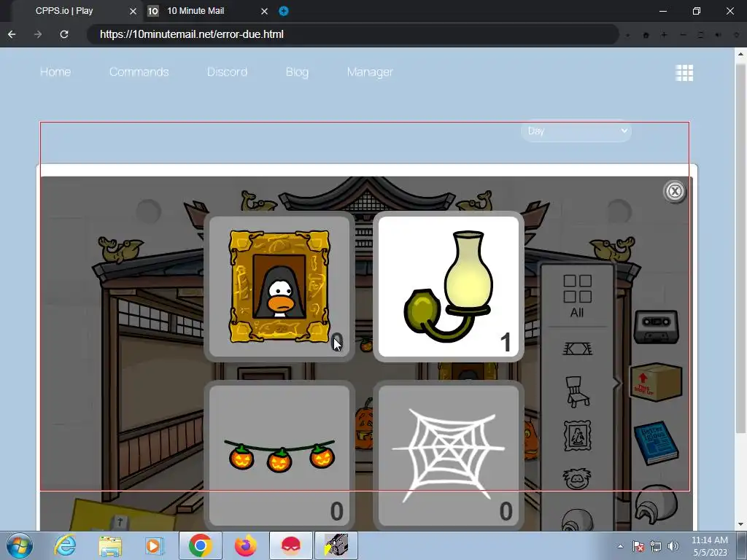Filter by wall picture frame category
The height and width of the screenshot is (560, 747).
(x=578, y=435)
